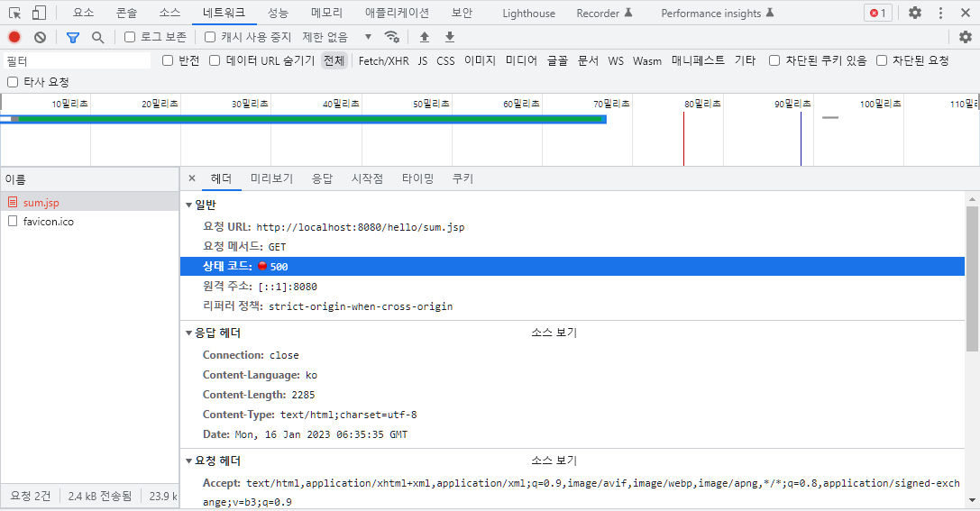Viewport: 980px width, 511px height.
Task: Filter requests by 기타 type
Action: tap(745, 60)
